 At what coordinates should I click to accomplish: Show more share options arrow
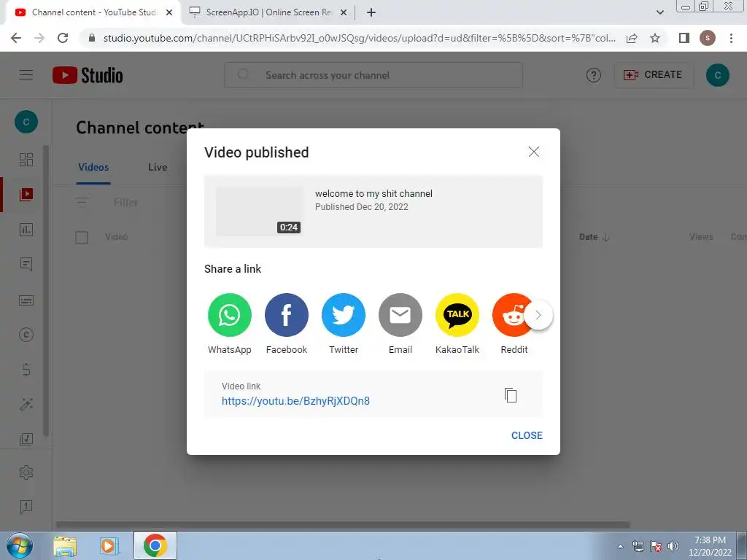click(538, 315)
